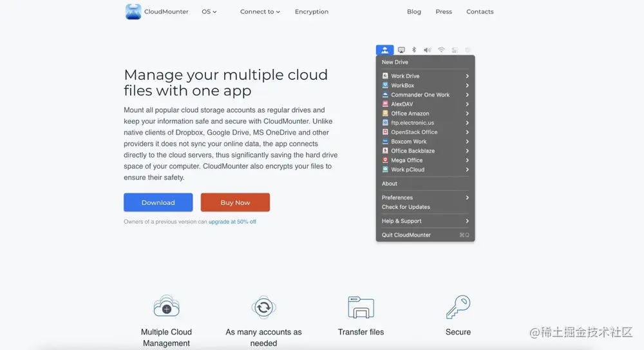644x350 pixels.
Task: Click the AlexDAV drive icon
Action: [x=385, y=104]
